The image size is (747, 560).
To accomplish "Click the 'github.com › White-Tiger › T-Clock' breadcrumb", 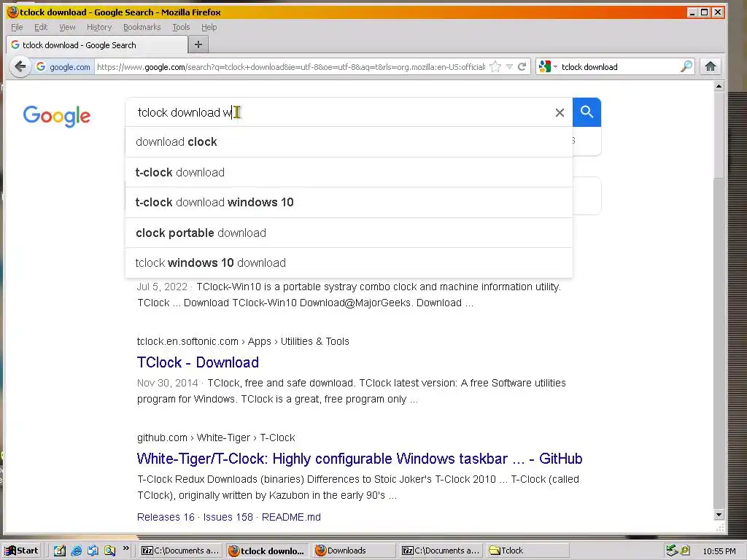I will (216, 437).
